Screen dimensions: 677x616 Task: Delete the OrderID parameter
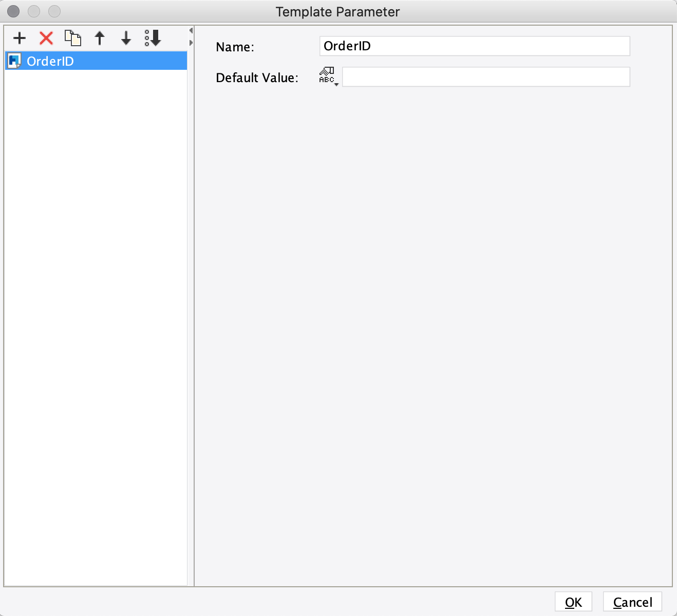46,37
